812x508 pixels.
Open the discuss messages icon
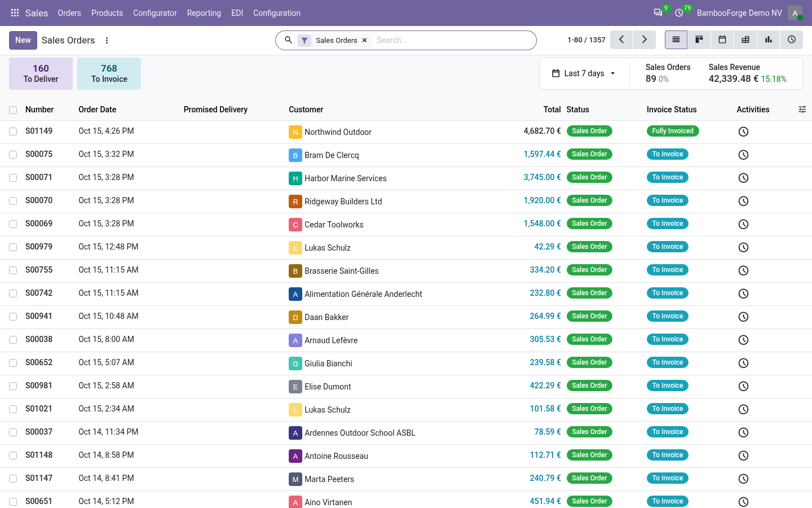tap(657, 13)
